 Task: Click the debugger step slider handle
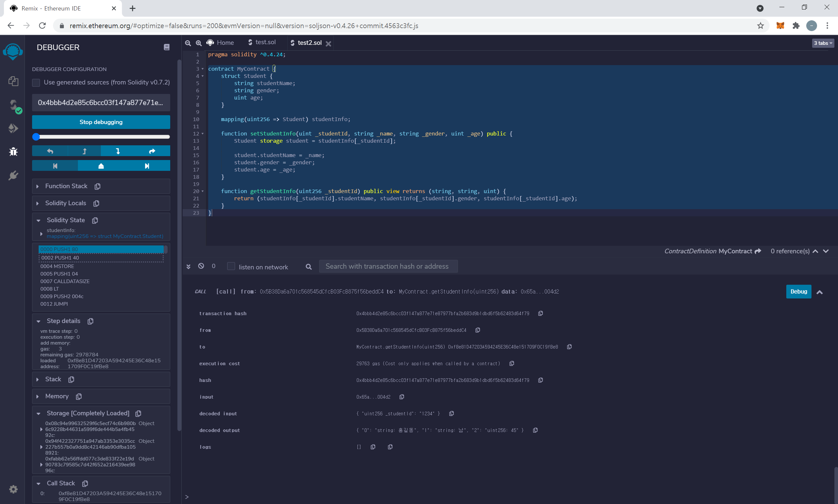(36, 137)
